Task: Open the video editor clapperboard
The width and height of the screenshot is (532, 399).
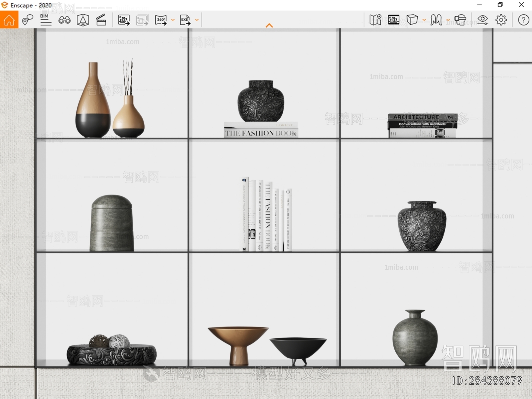Action: pos(101,20)
